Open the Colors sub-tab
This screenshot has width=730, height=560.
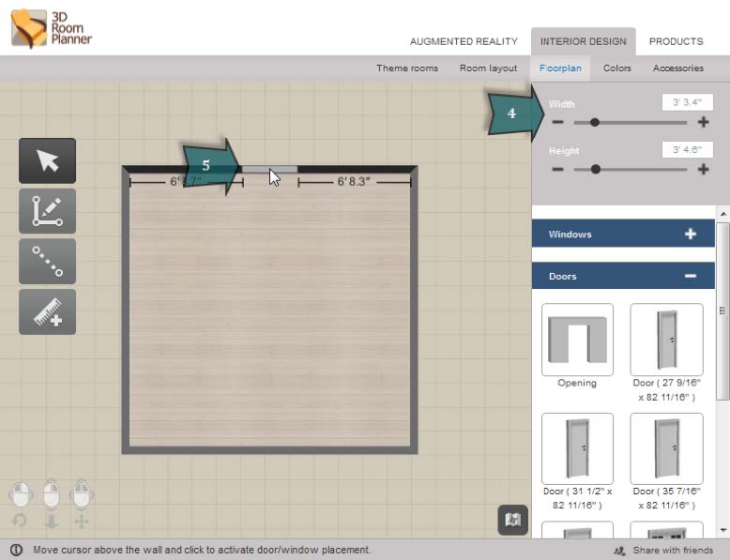click(617, 68)
